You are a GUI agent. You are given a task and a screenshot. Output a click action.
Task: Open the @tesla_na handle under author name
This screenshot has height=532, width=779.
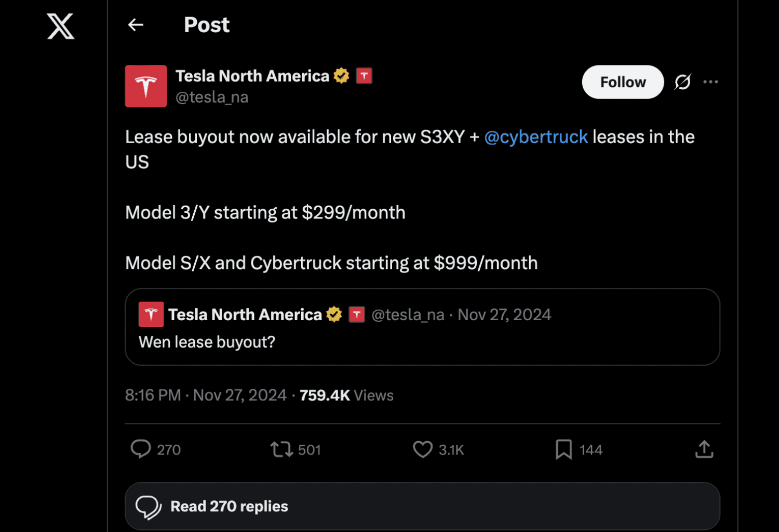[x=212, y=97]
